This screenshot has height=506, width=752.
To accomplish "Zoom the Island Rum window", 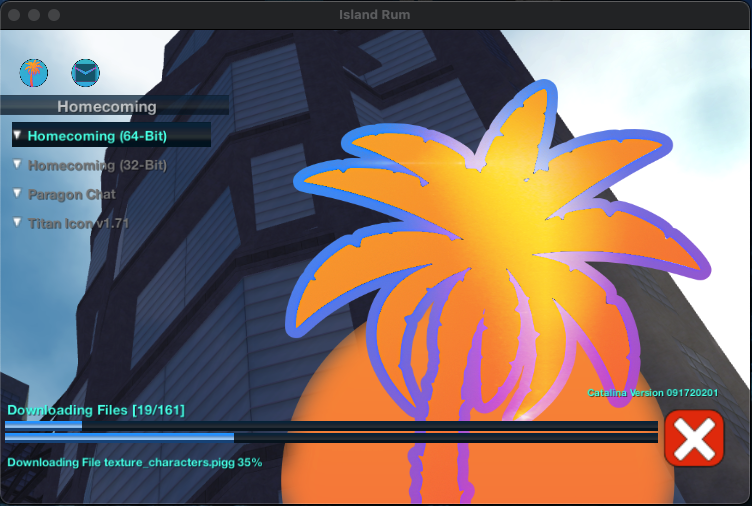I will tap(54, 15).
